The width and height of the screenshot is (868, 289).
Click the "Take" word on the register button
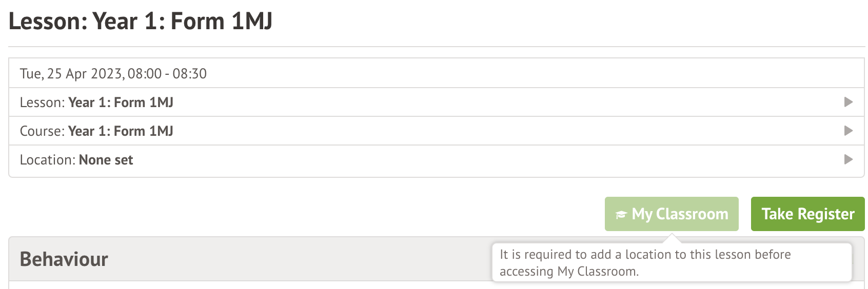click(777, 214)
